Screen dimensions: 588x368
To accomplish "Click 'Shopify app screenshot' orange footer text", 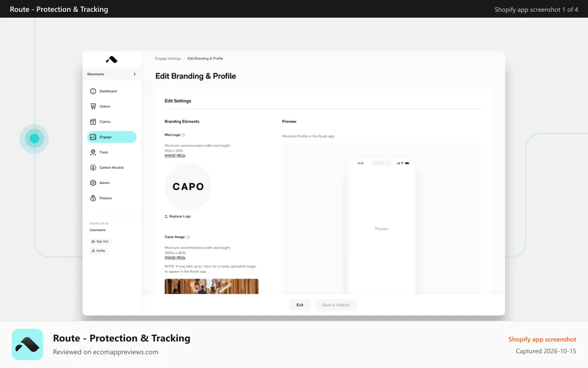I will [x=542, y=340].
